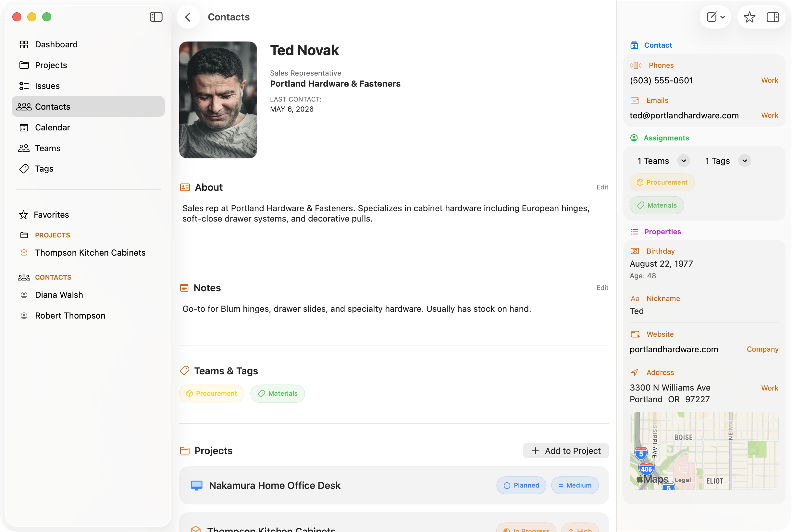Open Projects in the sidebar

coord(88,65)
